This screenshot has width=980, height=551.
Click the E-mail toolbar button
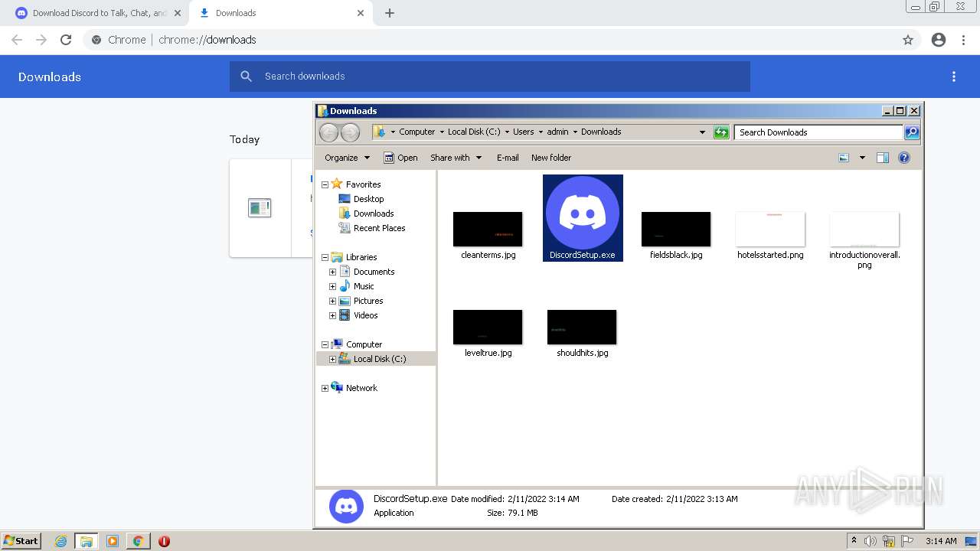pos(508,158)
